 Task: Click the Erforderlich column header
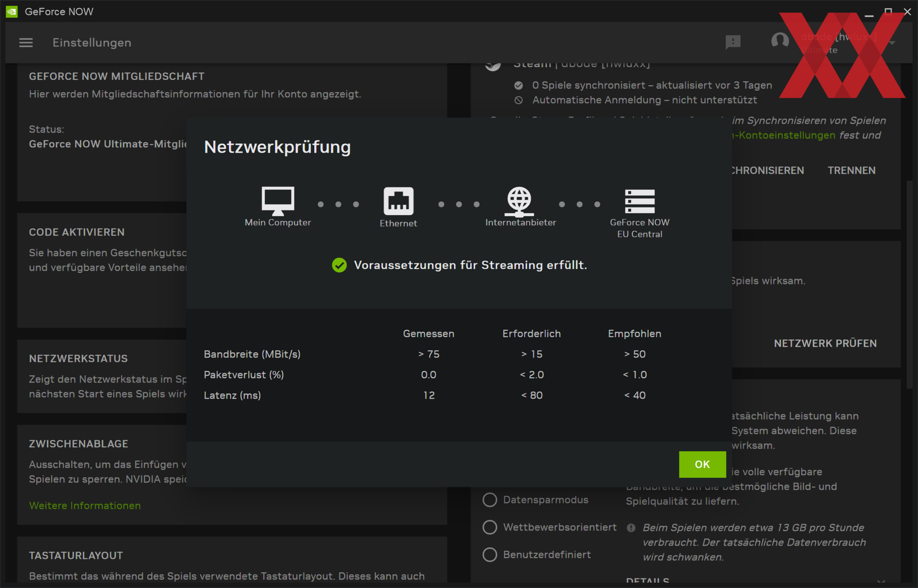coord(532,334)
